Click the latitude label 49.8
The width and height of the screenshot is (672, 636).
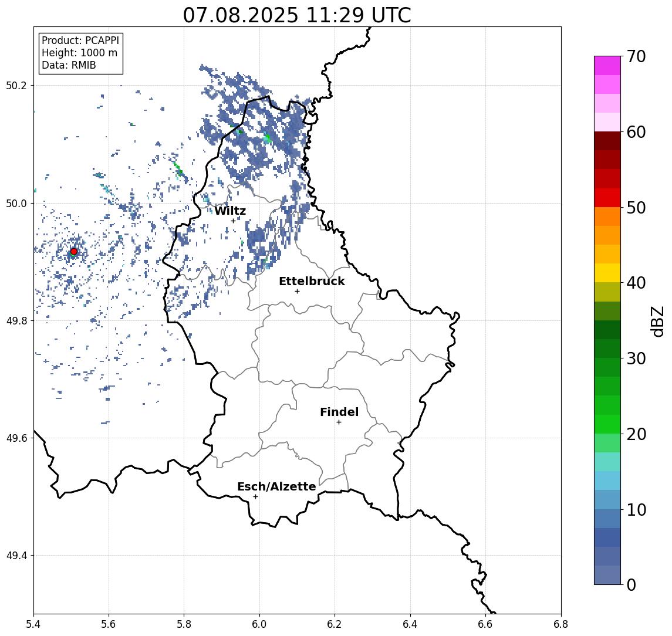(x=16, y=320)
